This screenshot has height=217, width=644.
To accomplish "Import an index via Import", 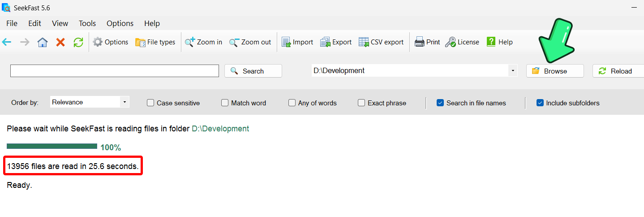I will pos(297,42).
